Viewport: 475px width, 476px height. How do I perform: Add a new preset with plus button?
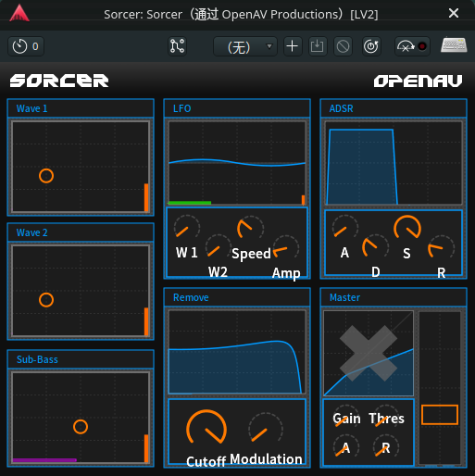[x=293, y=46]
